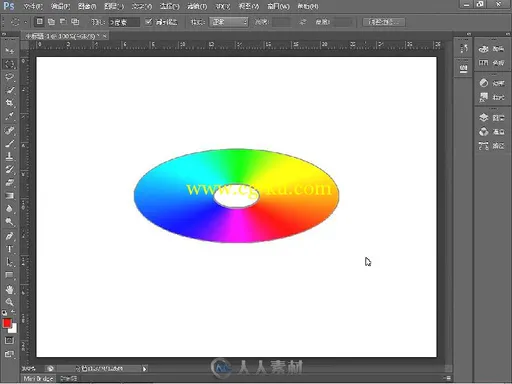Select the History Brush tool
Viewport: 512px width, 384px height.
9,170
